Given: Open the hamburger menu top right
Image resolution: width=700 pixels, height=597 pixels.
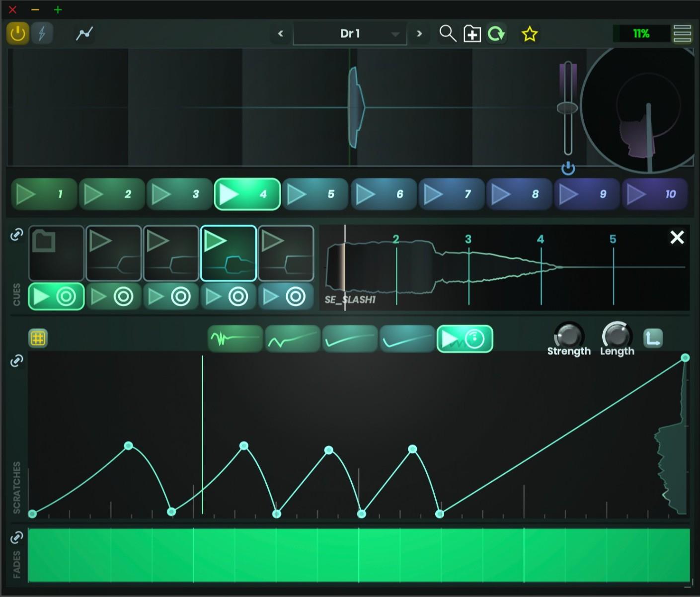Looking at the screenshot, I should pyautogui.click(x=682, y=34).
